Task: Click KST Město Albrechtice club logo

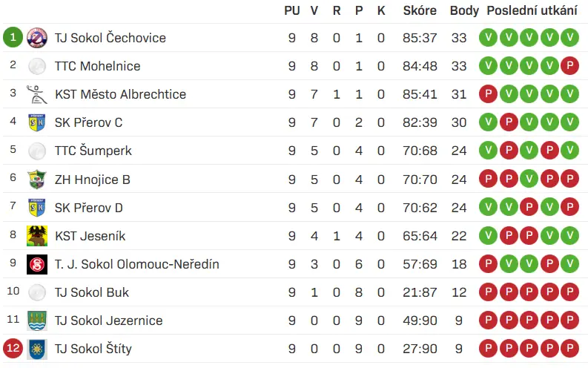Action: [37, 94]
